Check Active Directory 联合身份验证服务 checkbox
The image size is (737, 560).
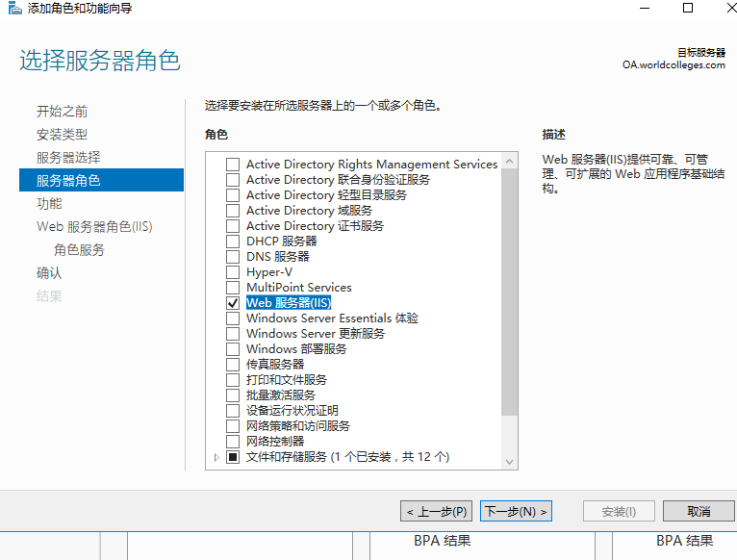(233, 180)
